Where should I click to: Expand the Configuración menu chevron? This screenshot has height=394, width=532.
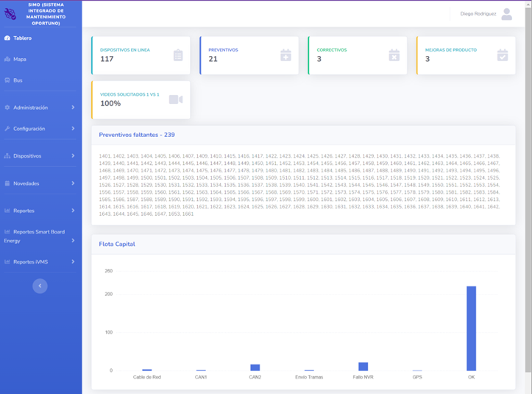pos(73,128)
